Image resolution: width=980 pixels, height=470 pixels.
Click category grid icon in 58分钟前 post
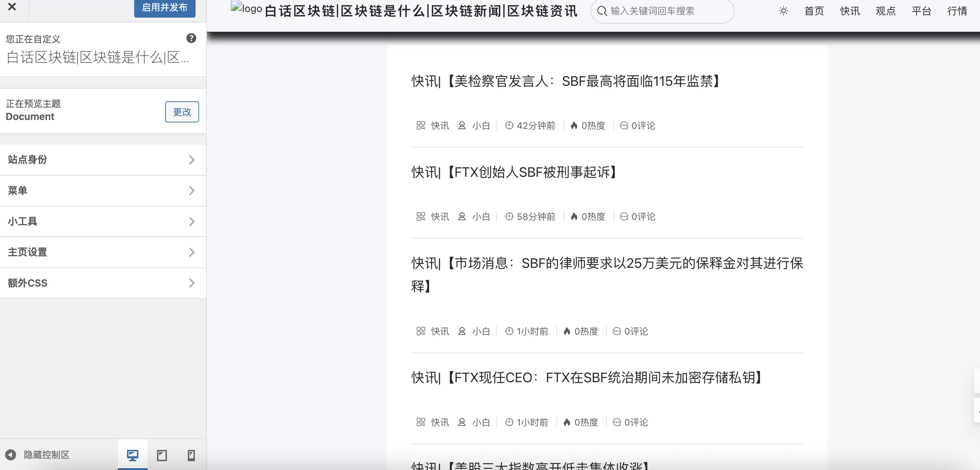tap(421, 216)
